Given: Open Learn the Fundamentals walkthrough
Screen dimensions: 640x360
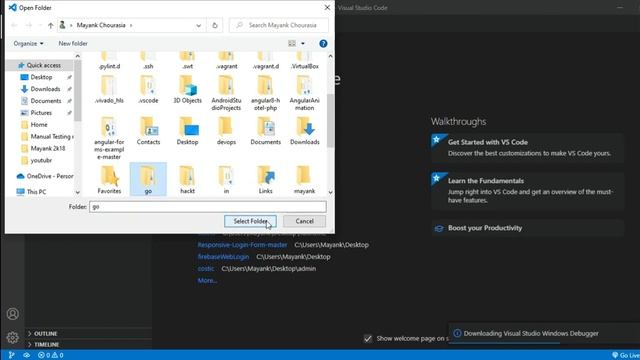Looking at the screenshot, I should (x=527, y=191).
